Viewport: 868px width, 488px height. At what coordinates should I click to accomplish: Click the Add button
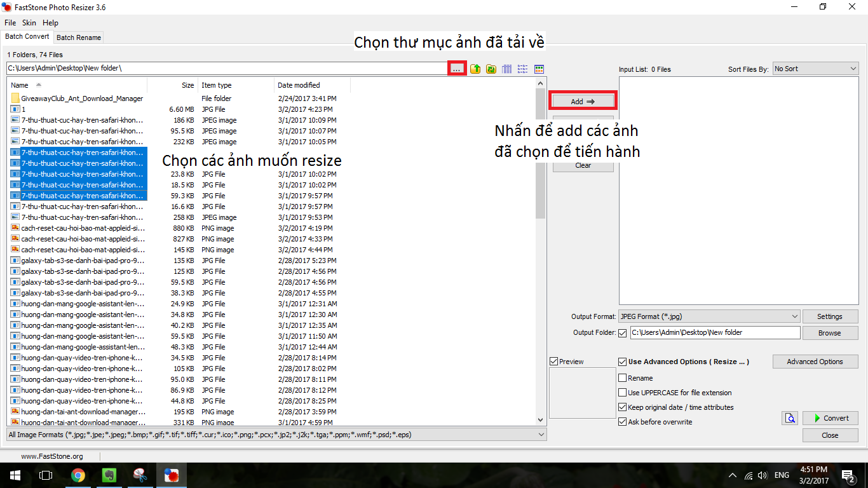(583, 101)
